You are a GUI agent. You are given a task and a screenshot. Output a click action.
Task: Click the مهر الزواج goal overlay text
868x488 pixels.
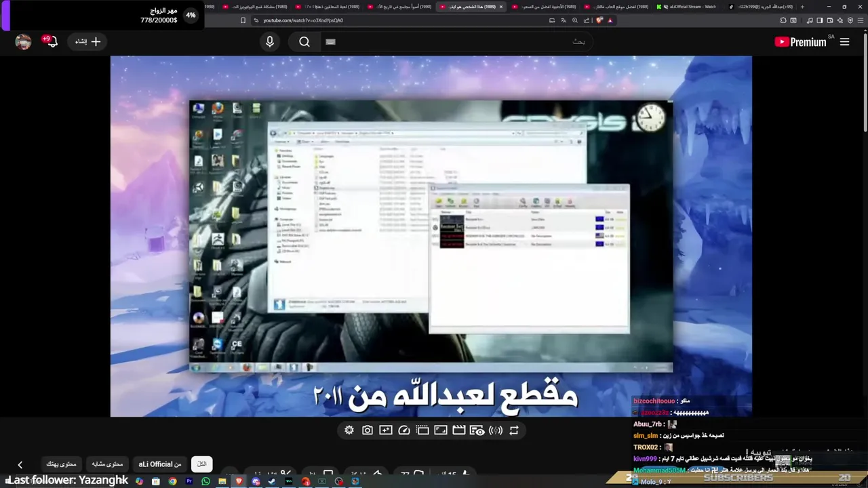[163, 12]
